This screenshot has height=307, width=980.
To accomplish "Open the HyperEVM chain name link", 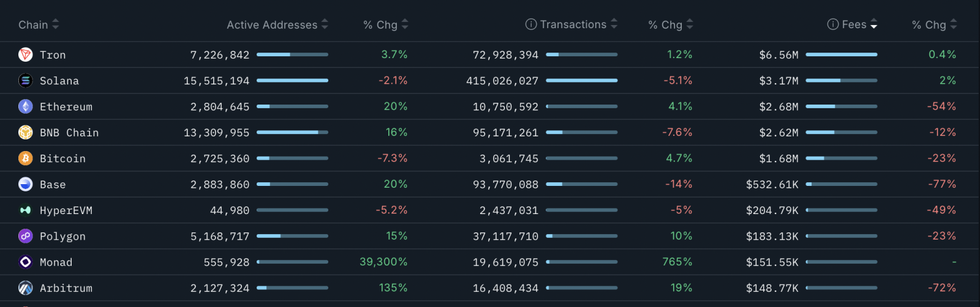I will point(66,210).
